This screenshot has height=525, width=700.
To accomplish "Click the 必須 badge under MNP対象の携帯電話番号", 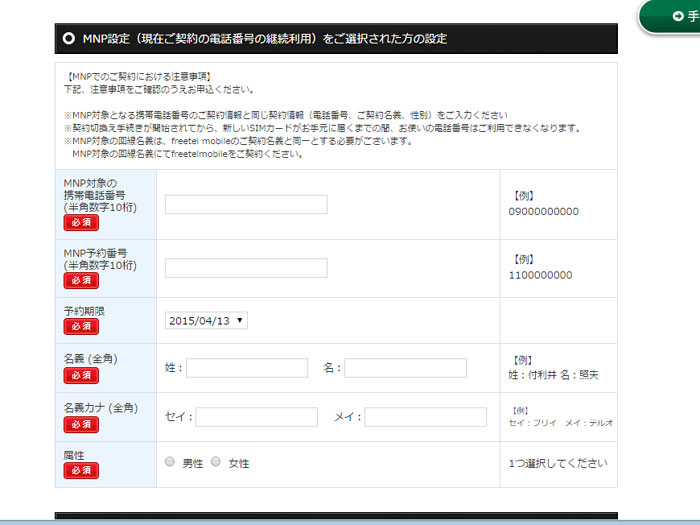I will [81, 223].
